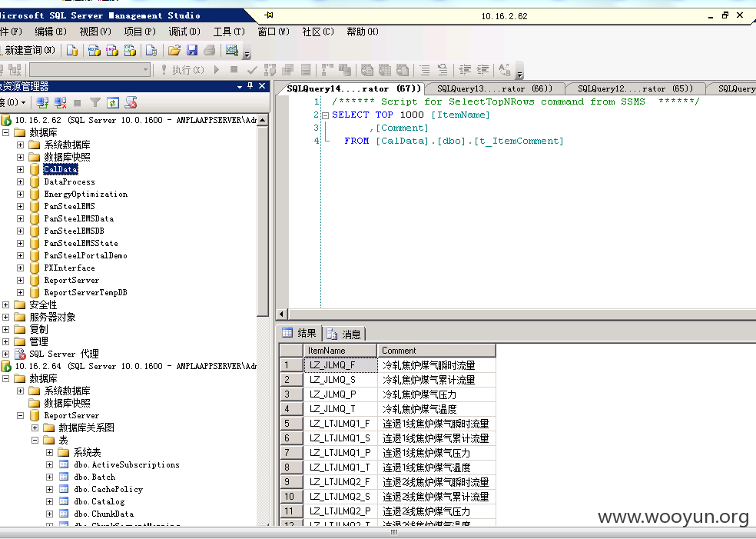Click the Disconnect icon in Object Explorer toolbar
This screenshot has width=756, height=539.
click(x=60, y=102)
